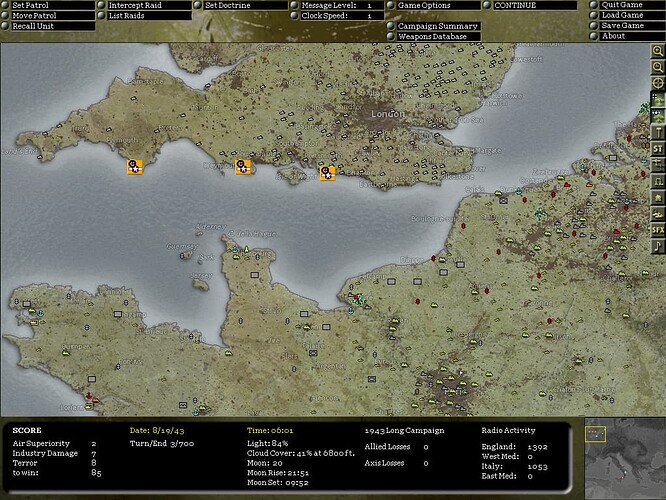The width and height of the screenshot is (666, 500).
Task: Click the Italy: 1053 radio activity row
Action: pos(514,466)
